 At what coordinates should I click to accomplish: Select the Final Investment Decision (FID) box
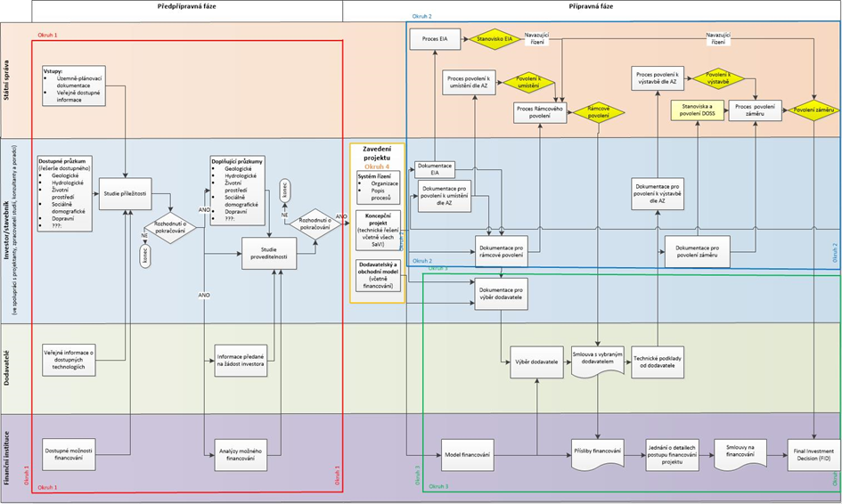tap(813, 455)
